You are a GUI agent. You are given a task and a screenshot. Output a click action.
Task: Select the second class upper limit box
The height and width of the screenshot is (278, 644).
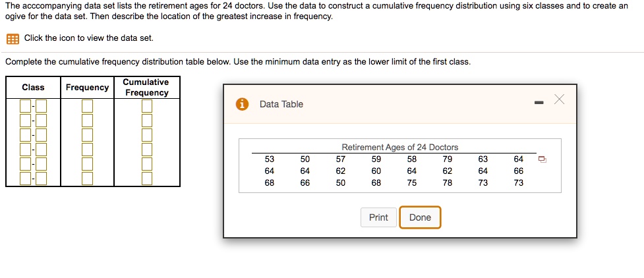[41, 121]
